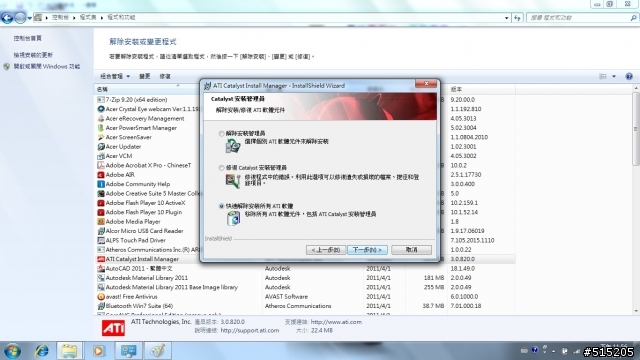The height and width of the screenshot is (360, 640).
Task: Select Autodesk Material Library 2011 Base Image library
Action: 305,287
